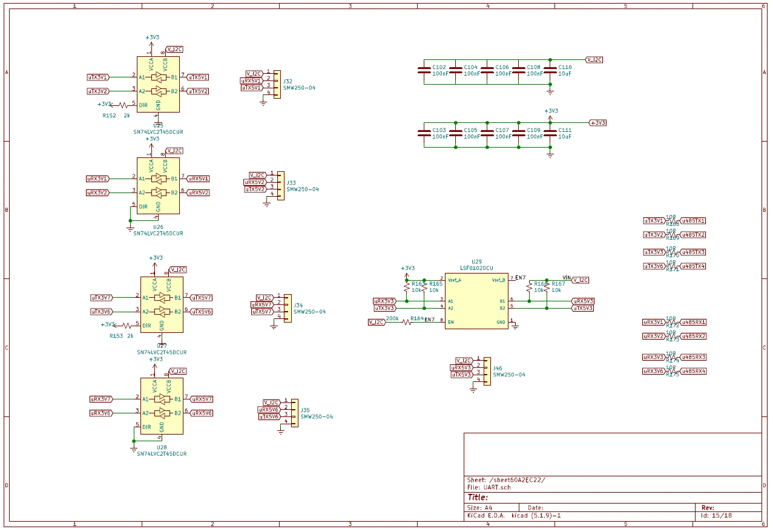Click the V_I2C label beside capacitor C110
Image resolution: width=773 pixels, height=532 pixels.
tap(594, 59)
